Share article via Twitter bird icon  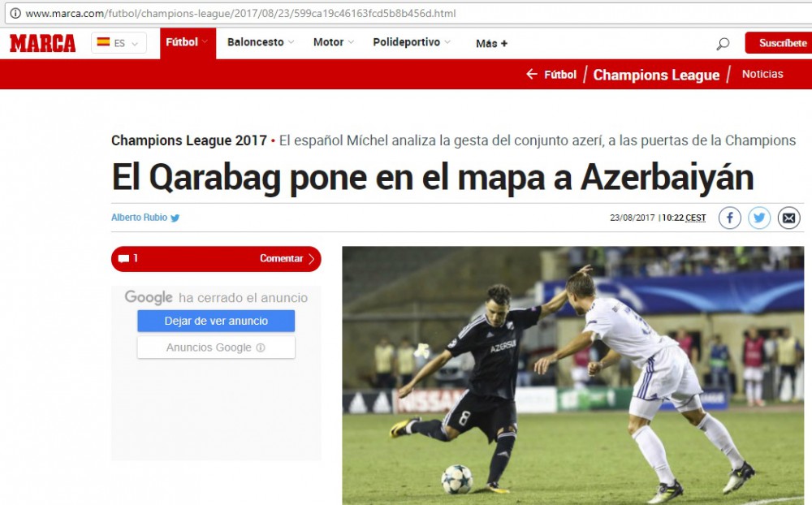tap(758, 218)
